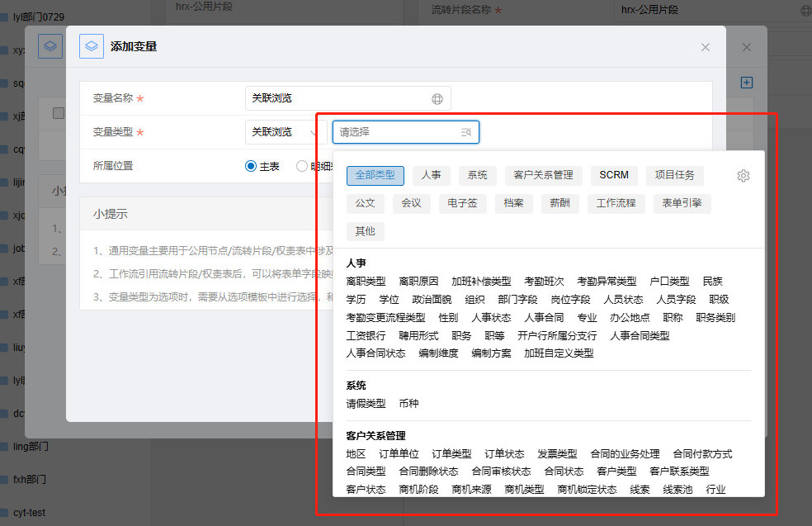
Task: Choose 聘用形式 browse type
Action: pos(418,336)
